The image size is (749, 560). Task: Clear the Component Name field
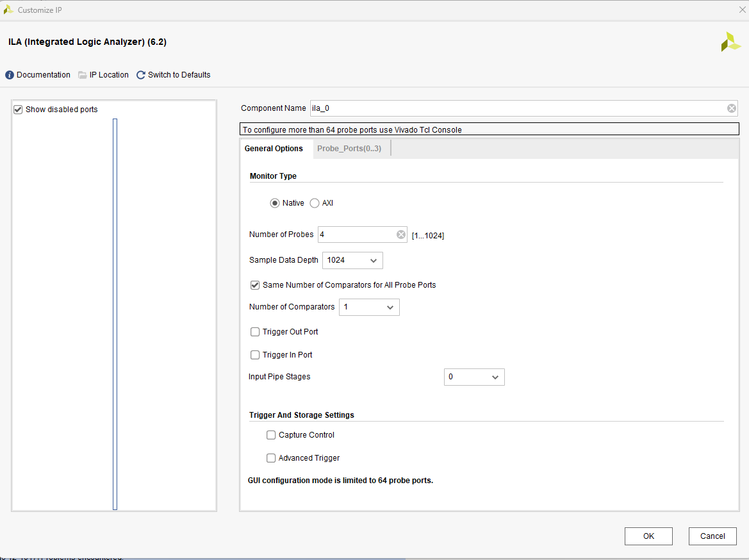tap(731, 108)
